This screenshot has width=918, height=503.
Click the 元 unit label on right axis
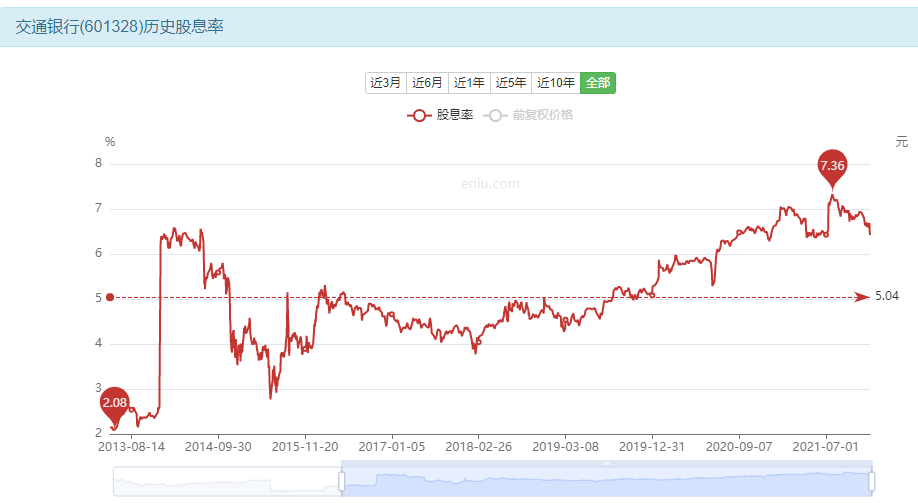[x=902, y=142]
